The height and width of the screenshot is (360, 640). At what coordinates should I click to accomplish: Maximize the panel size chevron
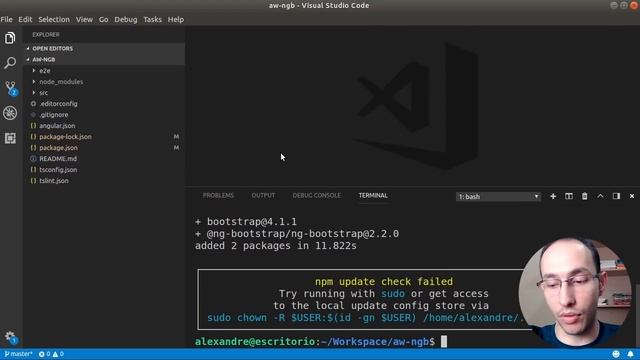[x=600, y=196]
